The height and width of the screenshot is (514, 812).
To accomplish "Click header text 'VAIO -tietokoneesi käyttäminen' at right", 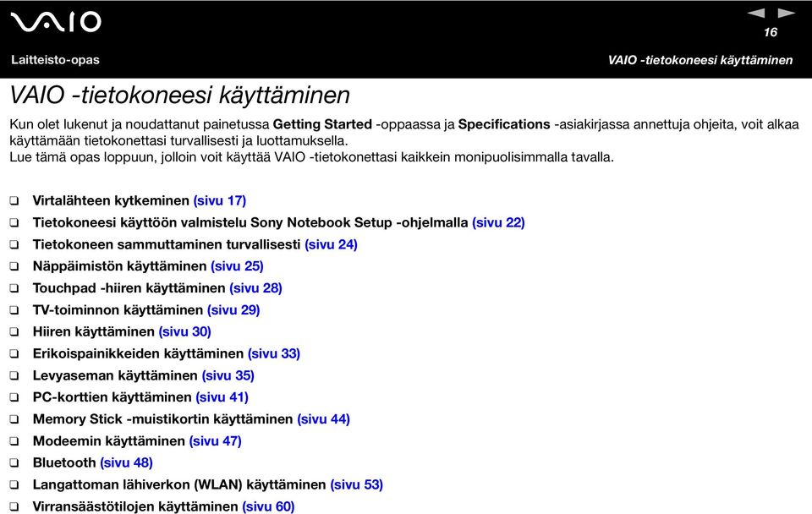I will (700, 60).
